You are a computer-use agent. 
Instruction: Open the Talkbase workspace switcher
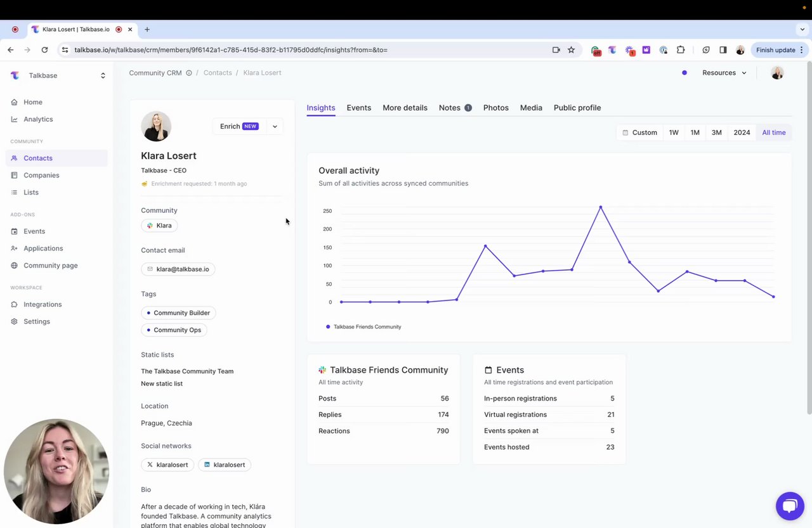click(57, 75)
